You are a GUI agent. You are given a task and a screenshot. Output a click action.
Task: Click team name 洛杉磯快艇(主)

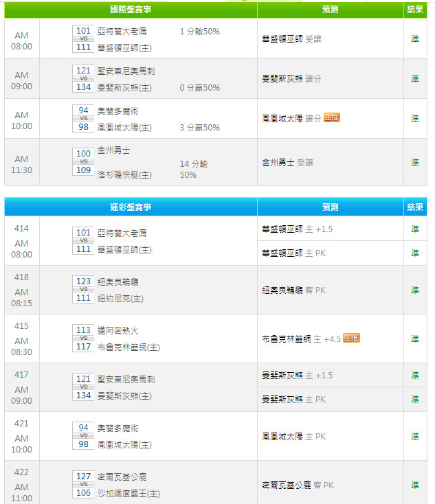(x=124, y=175)
